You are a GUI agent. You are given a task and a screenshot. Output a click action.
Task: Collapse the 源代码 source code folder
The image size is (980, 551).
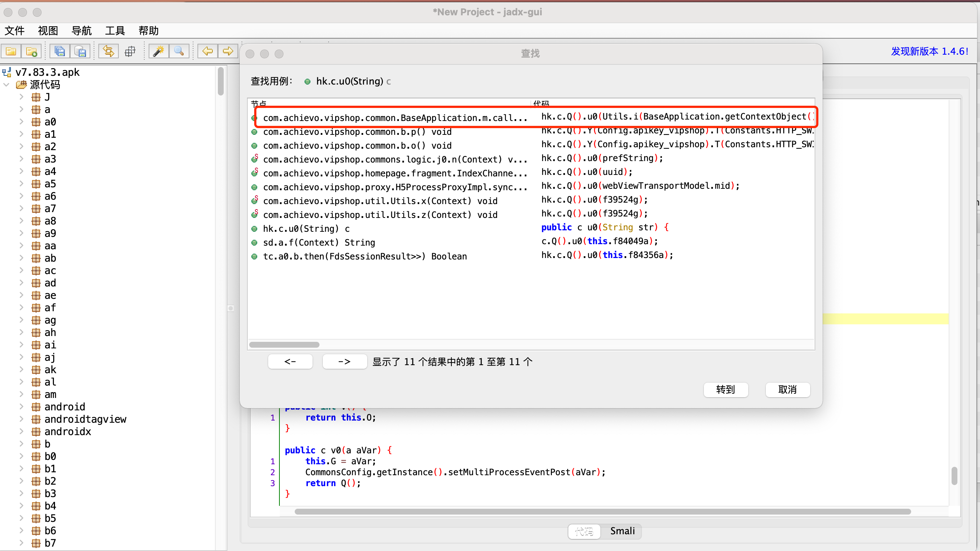point(7,85)
